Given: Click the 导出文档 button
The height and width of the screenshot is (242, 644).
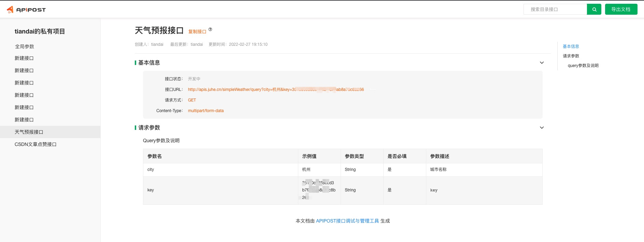Looking at the screenshot, I should (x=621, y=10).
